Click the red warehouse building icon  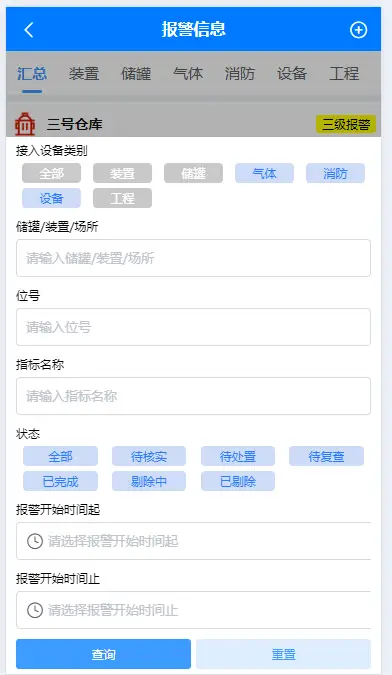tap(25, 124)
